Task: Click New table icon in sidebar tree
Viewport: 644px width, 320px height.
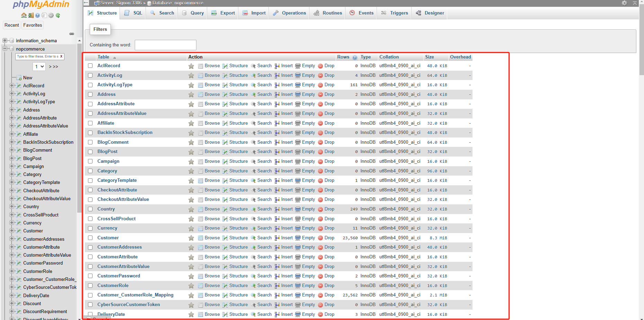Action: (19, 78)
